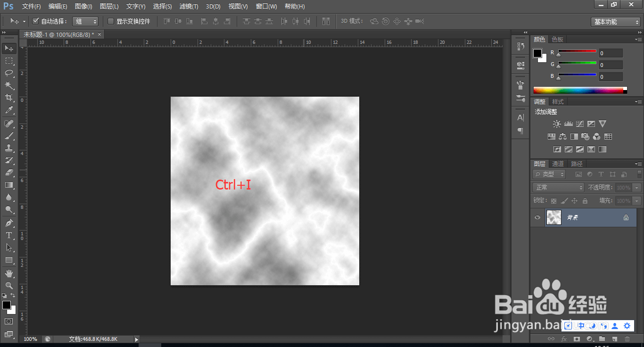Open the Color panel flyout menu
Screen dimensions: 644x347
[x=638, y=40]
